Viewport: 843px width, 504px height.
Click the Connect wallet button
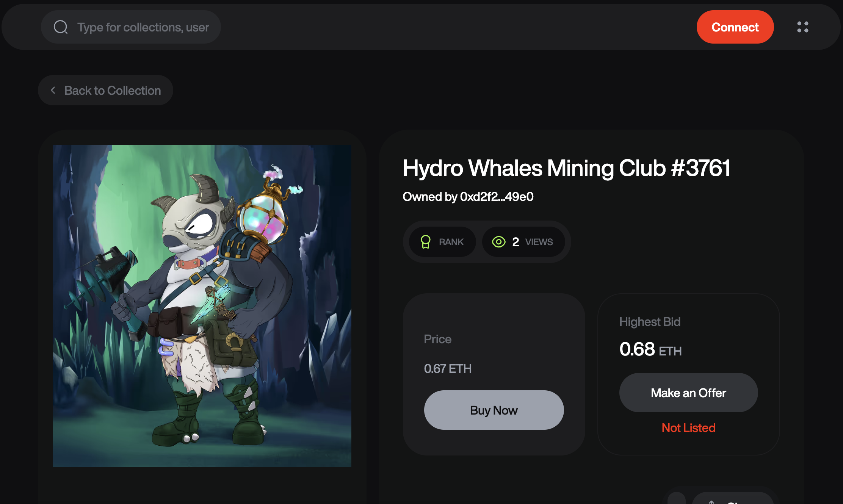735,27
